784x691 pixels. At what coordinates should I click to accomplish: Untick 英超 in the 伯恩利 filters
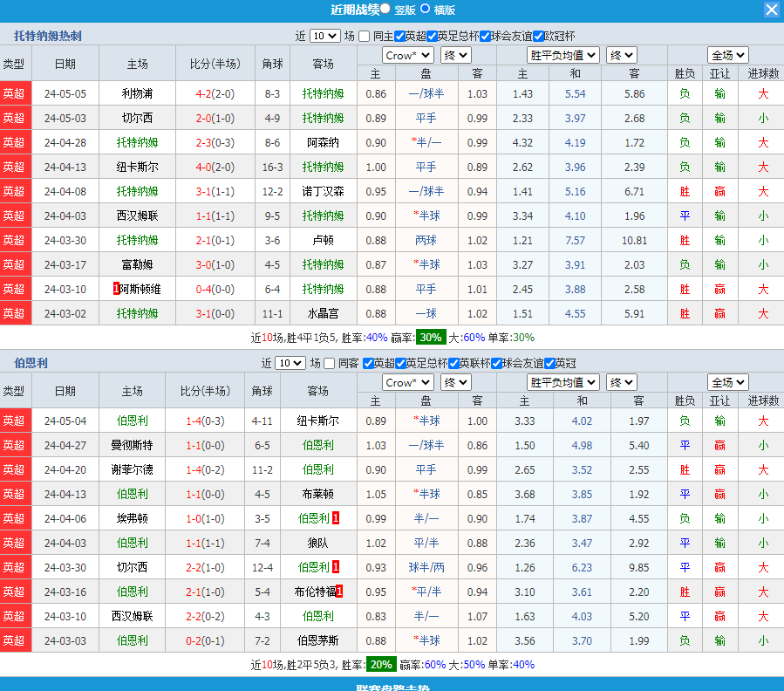tap(368, 363)
